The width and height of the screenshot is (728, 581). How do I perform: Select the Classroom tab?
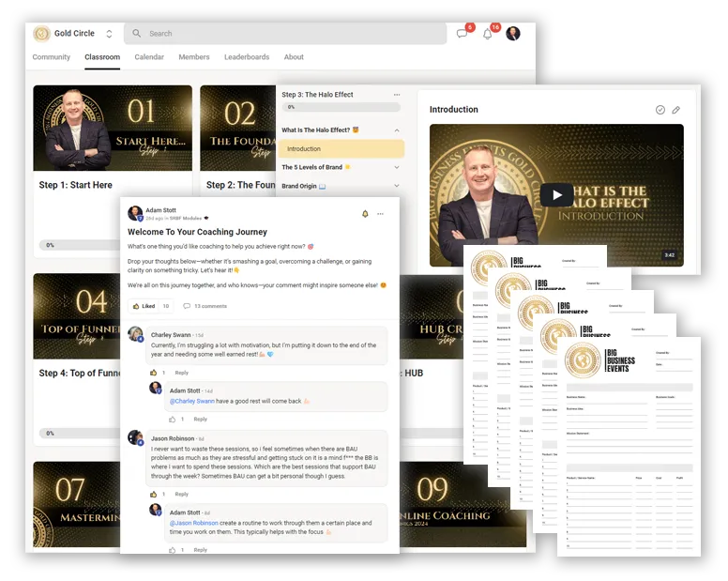(102, 56)
